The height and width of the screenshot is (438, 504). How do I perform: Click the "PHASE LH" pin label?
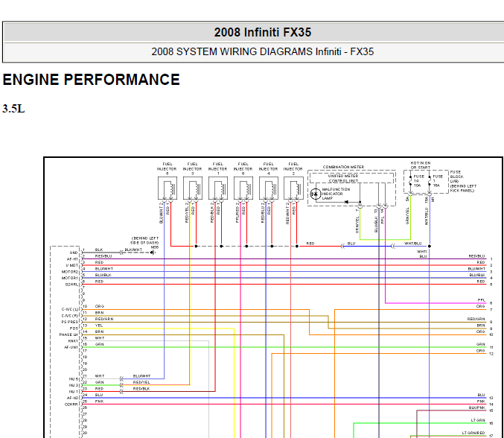click(68, 334)
